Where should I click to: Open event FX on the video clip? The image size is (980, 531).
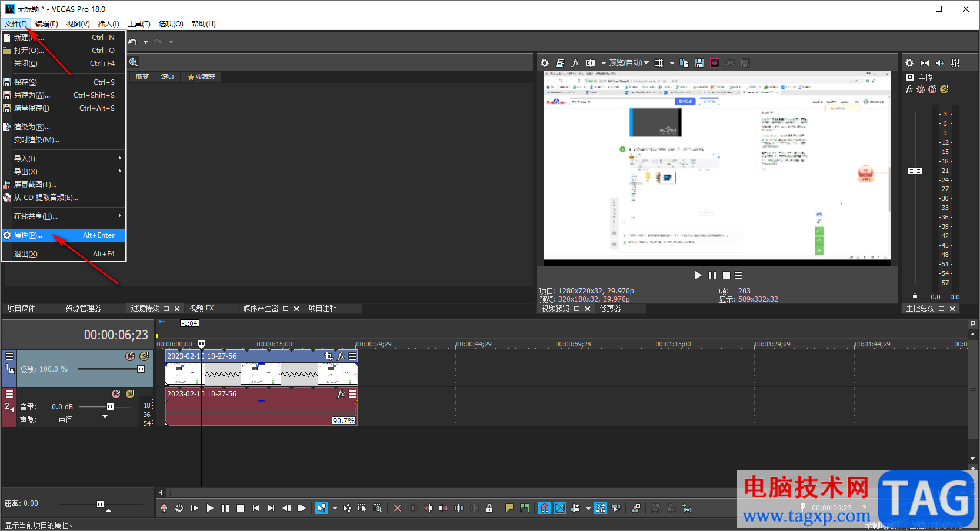pyautogui.click(x=341, y=356)
